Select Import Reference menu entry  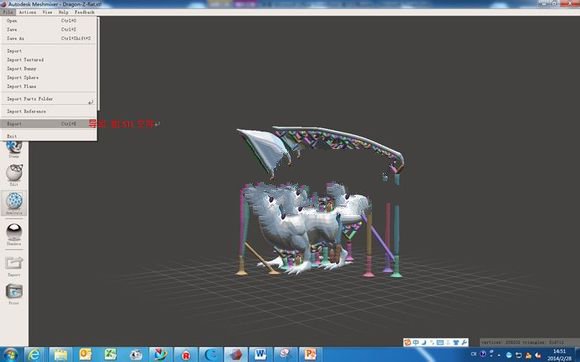click(x=48, y=111)
